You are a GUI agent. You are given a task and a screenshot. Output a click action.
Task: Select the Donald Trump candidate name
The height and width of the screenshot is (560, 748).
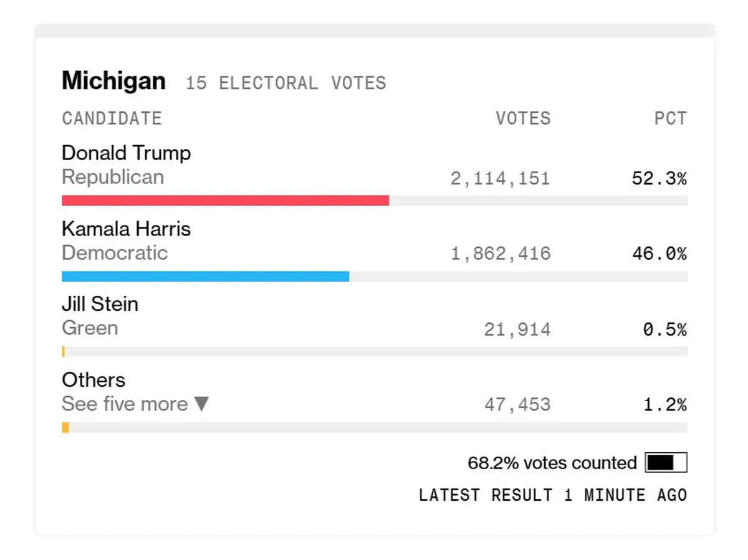pos(127,153)
